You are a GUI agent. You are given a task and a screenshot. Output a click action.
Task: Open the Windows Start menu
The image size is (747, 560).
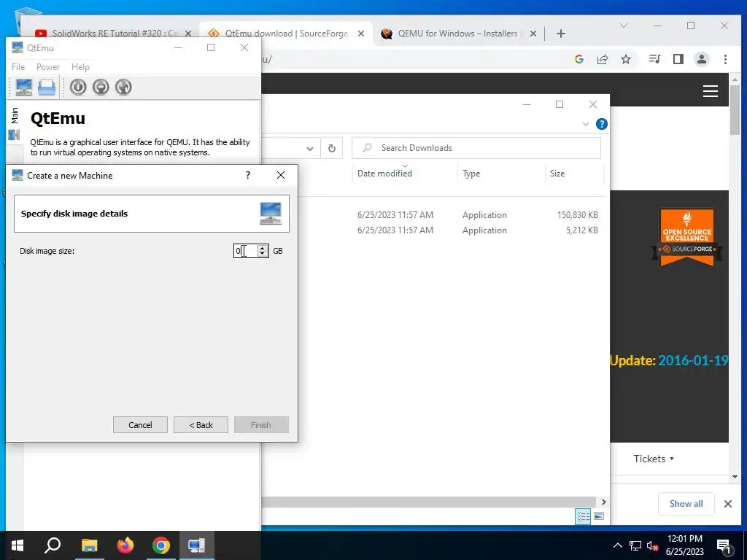(18, 545)
